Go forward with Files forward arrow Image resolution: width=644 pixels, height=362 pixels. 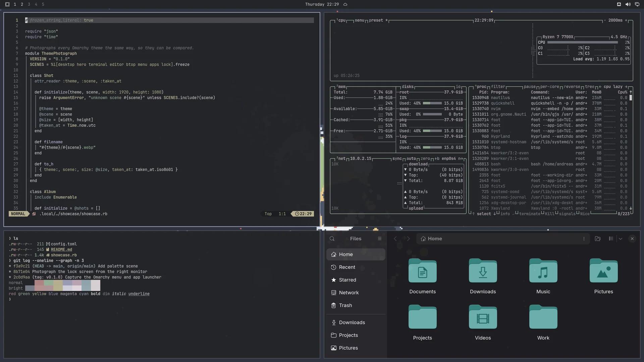tap(408, 239)
